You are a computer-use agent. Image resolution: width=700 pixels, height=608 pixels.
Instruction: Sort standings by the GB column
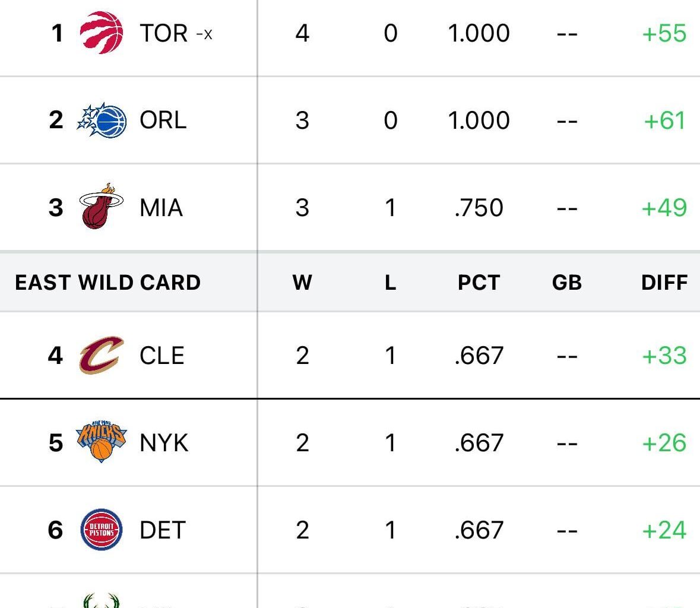[568, 283]
